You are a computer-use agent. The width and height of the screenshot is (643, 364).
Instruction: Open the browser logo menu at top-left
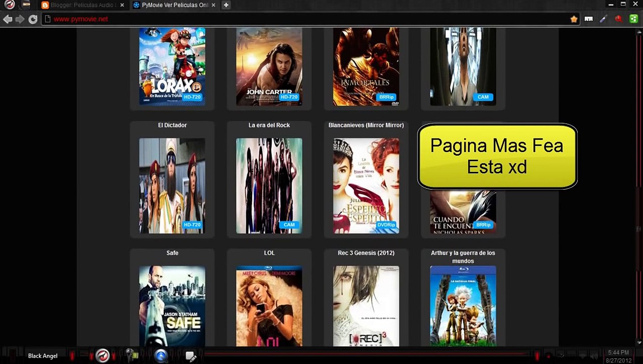(10, 5)
